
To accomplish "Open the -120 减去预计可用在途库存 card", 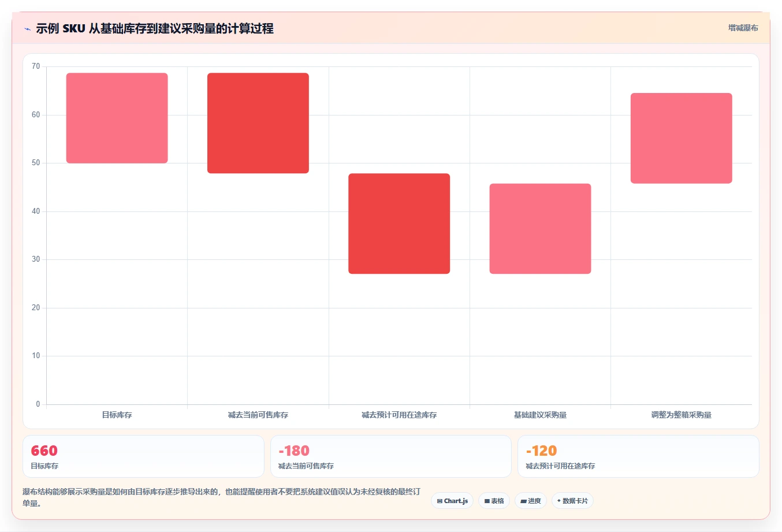I will click(638, 456).
